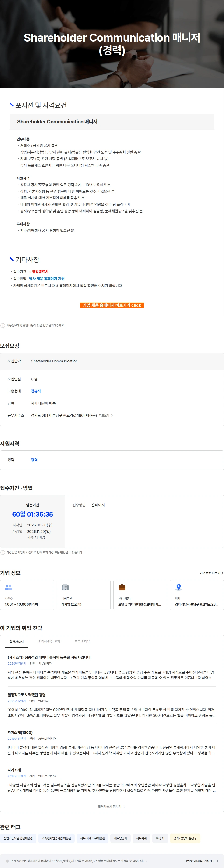
Task: Open the 문의 link for wrong job info
Action: coord(51,325)
